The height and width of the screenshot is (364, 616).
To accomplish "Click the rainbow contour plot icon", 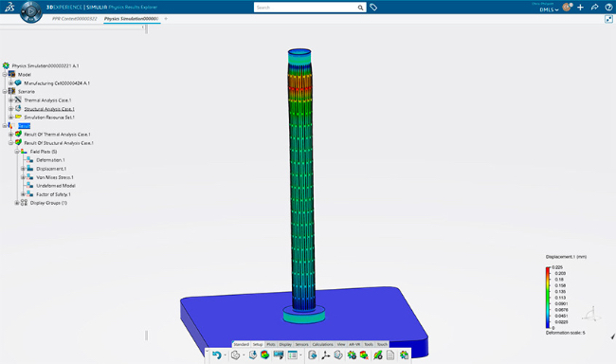I will pos(265,355).
